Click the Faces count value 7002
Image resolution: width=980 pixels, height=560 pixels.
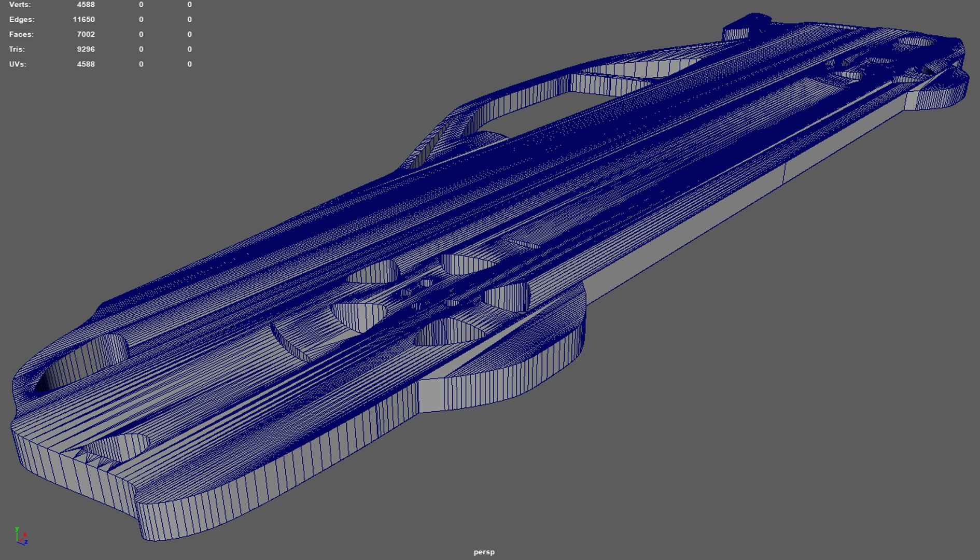coord(86,34)
